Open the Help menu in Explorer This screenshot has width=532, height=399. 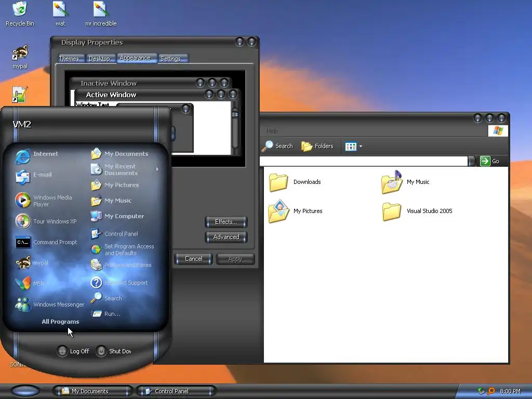(272, 130)
